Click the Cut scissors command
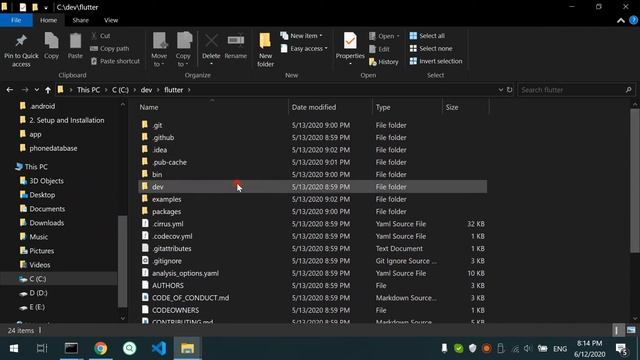Image resolution: width=640 pixels, height=360 pixels. [x=100, y=36]
